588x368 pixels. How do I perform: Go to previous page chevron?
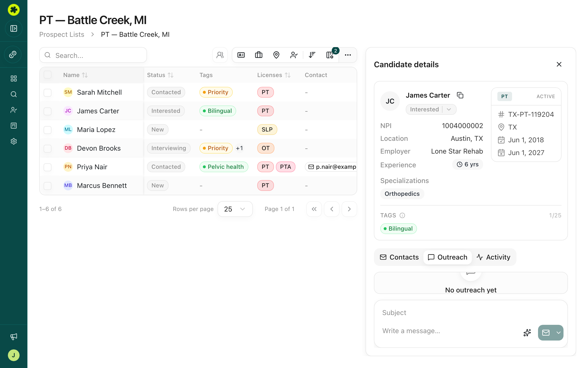332,209
